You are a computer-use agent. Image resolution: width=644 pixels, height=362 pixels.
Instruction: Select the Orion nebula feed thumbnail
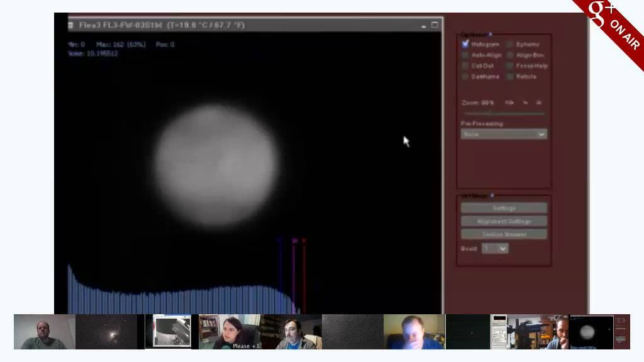coord(106,332)
